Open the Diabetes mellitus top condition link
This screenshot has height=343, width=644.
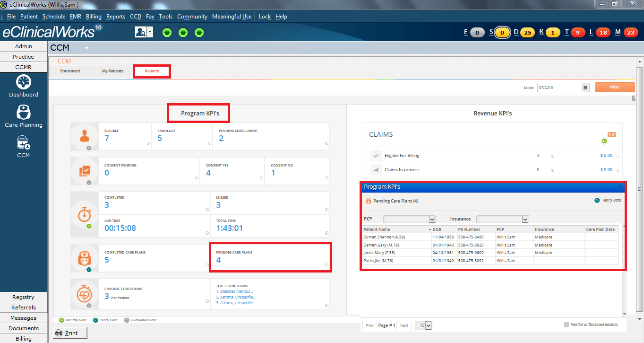pos(234,292)
